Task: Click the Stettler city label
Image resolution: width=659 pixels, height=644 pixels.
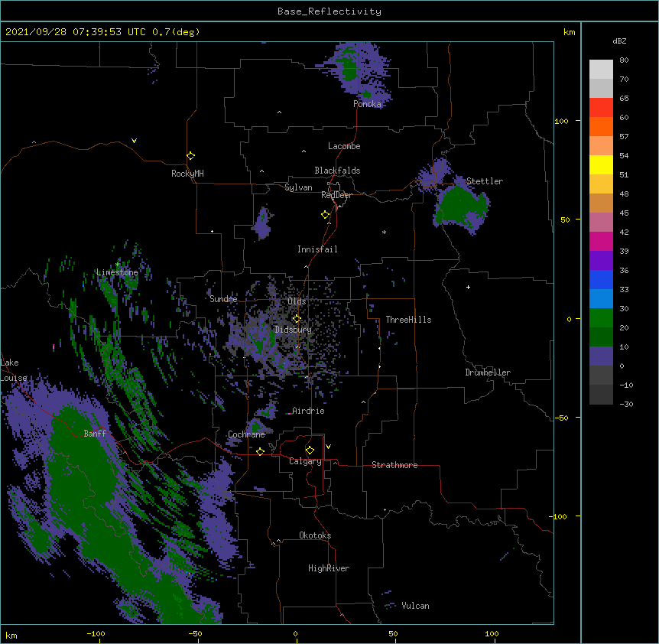Action: (485, 181)
